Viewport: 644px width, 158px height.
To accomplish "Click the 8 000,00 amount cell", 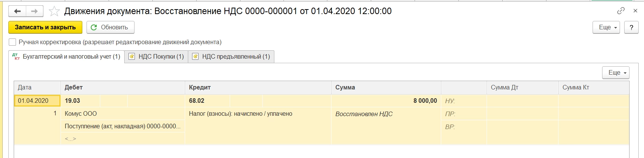I will [x=425, y=101].
